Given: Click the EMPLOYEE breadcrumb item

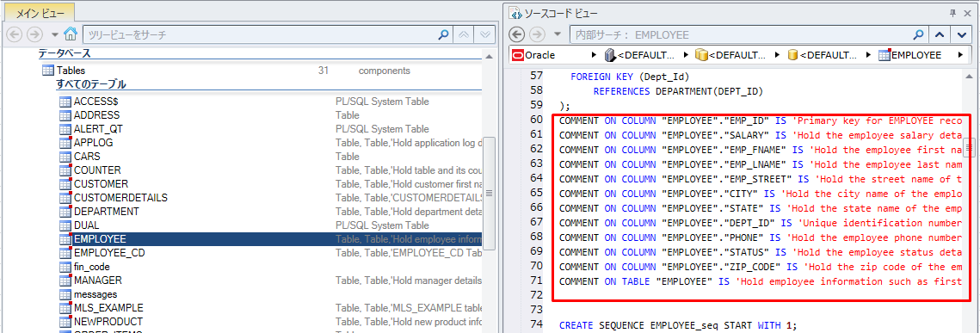Looking at the screenshot, I should [910, 55].
